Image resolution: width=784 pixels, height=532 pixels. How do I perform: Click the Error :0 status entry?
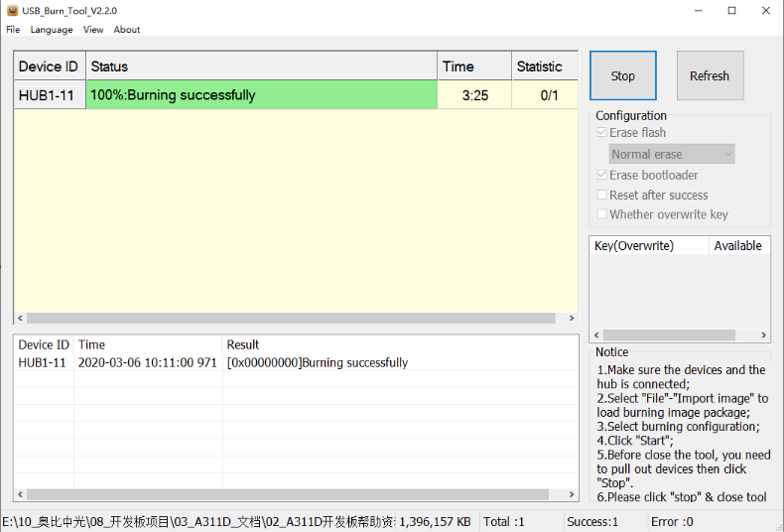672,522
